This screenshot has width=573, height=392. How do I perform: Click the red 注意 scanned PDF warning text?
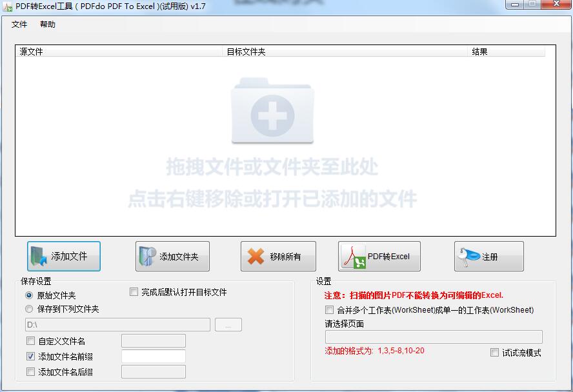coord(414,295)
